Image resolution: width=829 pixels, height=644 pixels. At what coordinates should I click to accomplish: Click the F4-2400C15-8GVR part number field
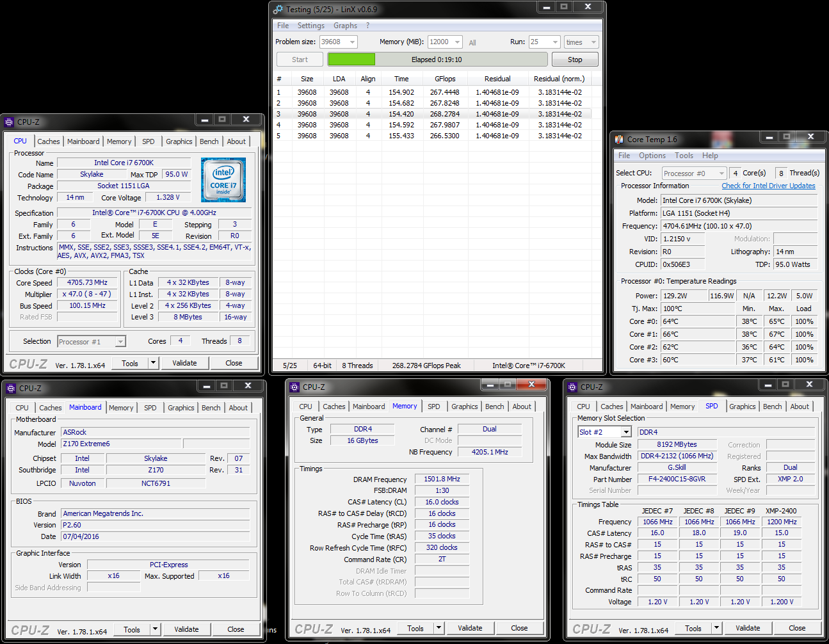point(677,479)
